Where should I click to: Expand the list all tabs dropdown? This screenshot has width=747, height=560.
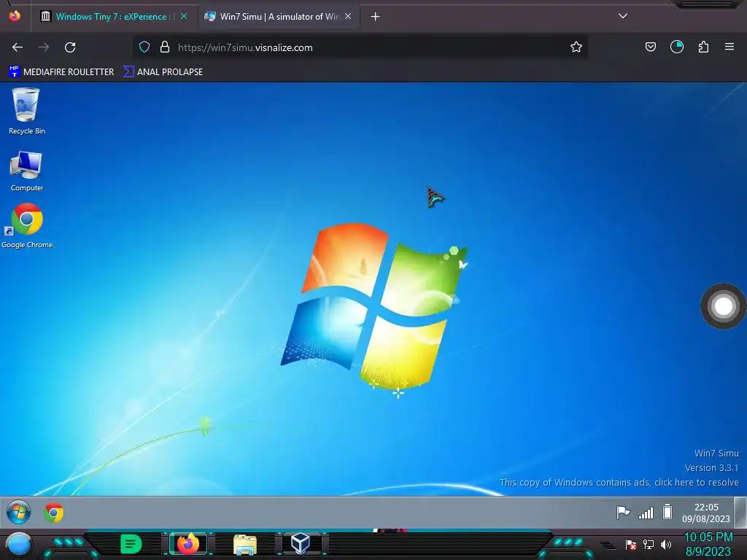(x=623, y=16)
